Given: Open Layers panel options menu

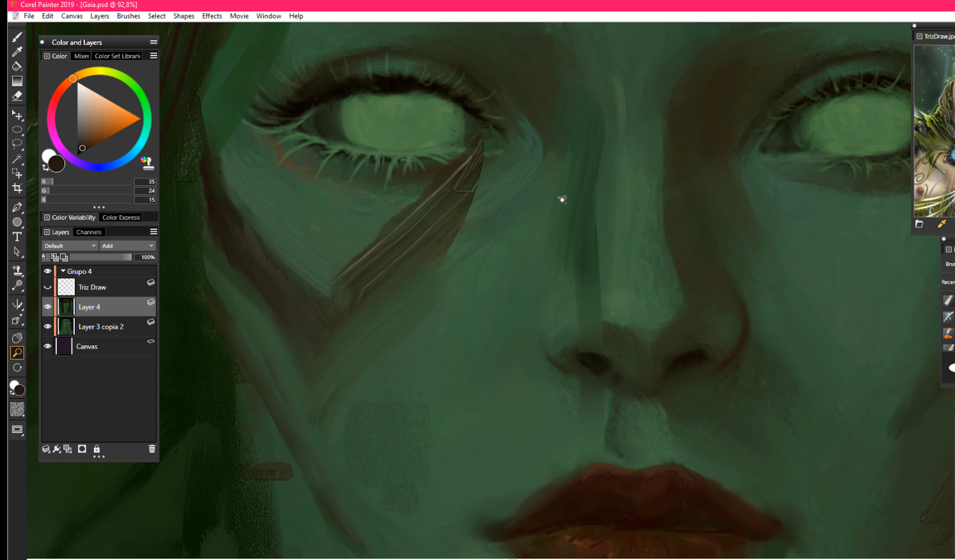Looking at the screenshot, I should point(153,232).
